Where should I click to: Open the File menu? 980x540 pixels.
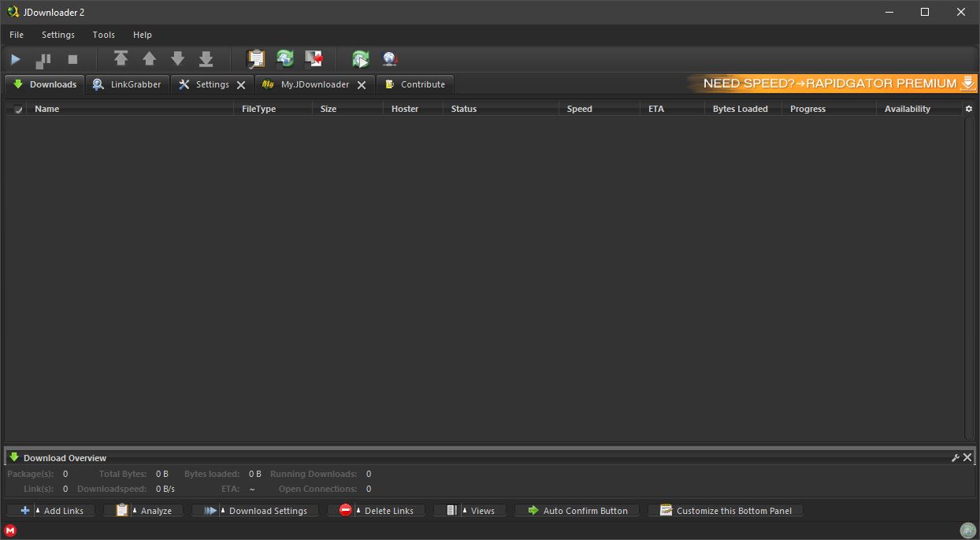tap(17, 35)
